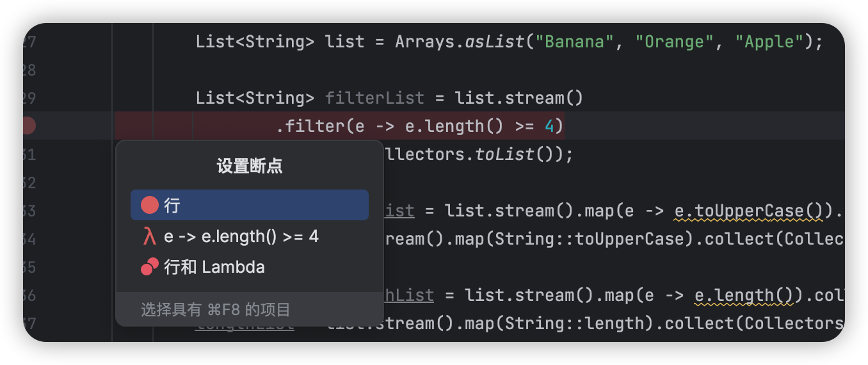Click the red circle icon beside 行
868x365 pixels.
point(150,205)
